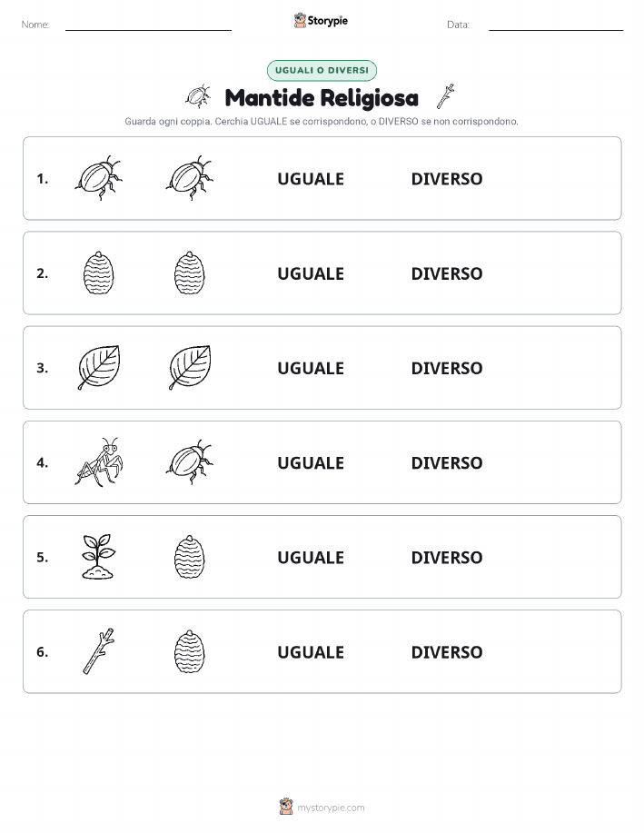Select UGUALE for row 1
The image size is (644, 833).
click(x=311, y=179)
